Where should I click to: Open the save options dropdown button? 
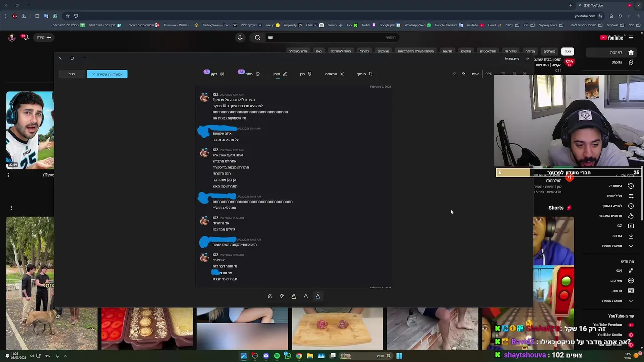point(107,74)
